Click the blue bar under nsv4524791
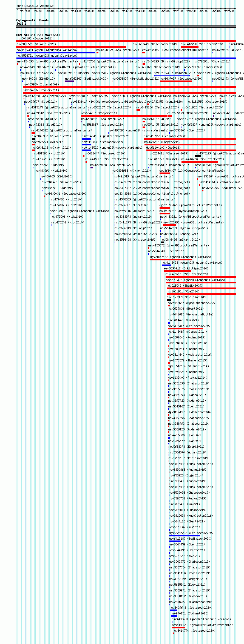 click(126, 58)
